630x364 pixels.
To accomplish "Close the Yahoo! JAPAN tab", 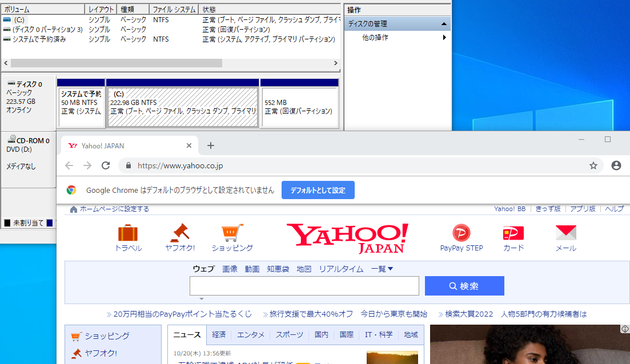I will (x=189, y=145).
